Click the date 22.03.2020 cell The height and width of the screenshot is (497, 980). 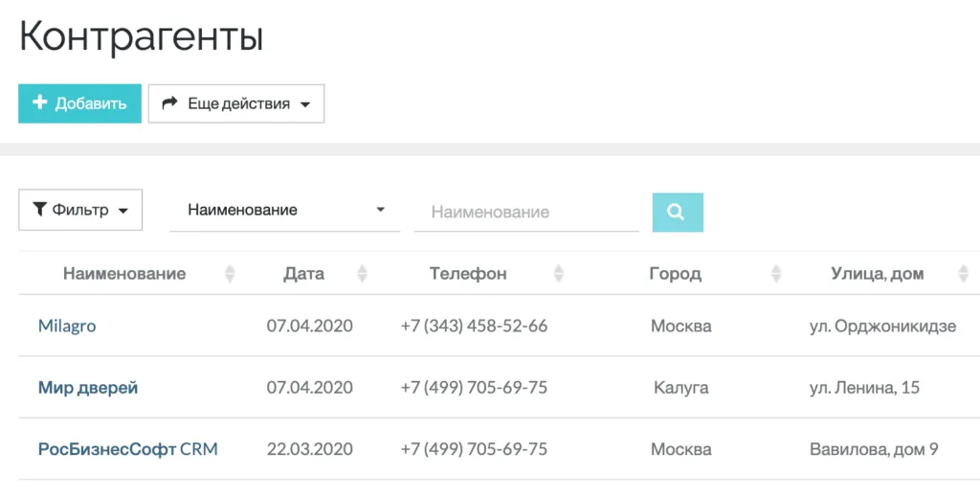(x=309, y=449)
